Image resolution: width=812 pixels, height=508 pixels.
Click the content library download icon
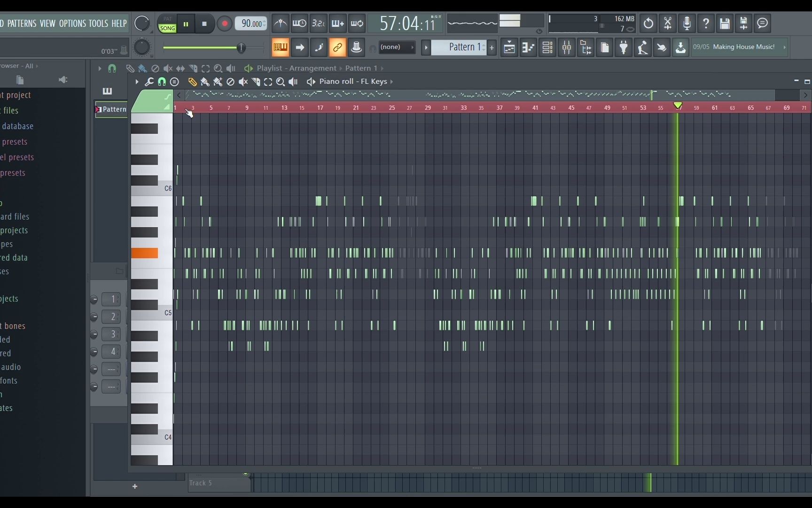coord(680,48)
